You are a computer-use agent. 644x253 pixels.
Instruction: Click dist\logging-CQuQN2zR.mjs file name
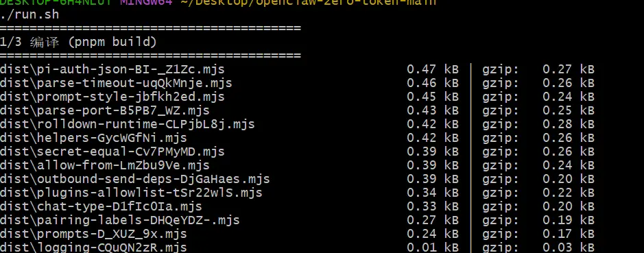(x=94, y=248)
